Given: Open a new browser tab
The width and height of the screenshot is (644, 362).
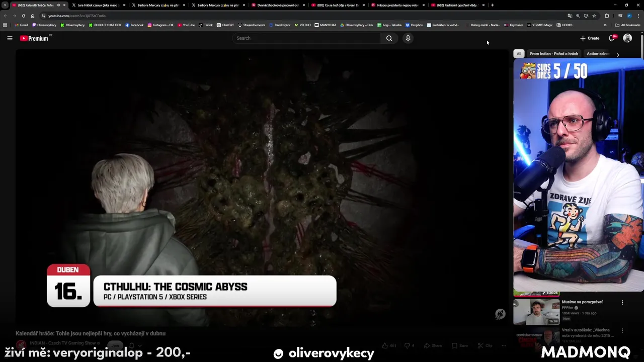Looking at the screenshot, I should pyautogui.click(x=493, y=5).
